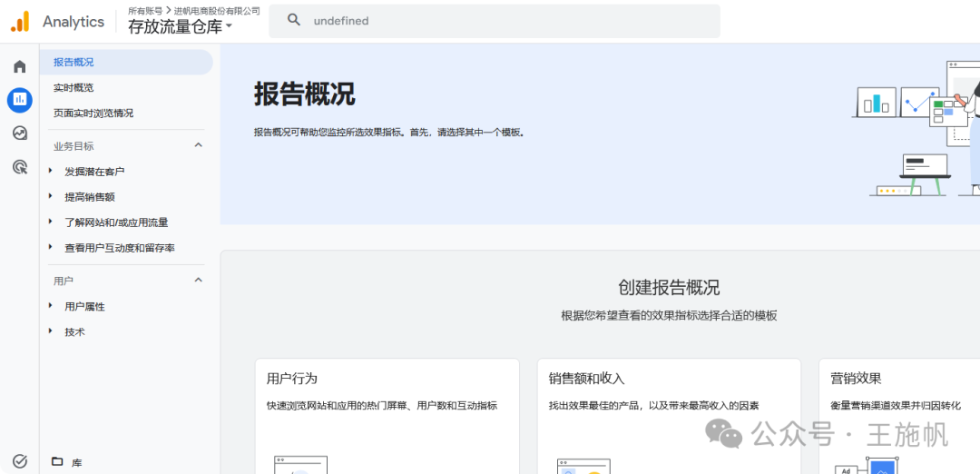Open 查看用户互动度和留存率 item
Image resolution: width=980 pixels, height=474 pixels.
click(x=120, y=248)
